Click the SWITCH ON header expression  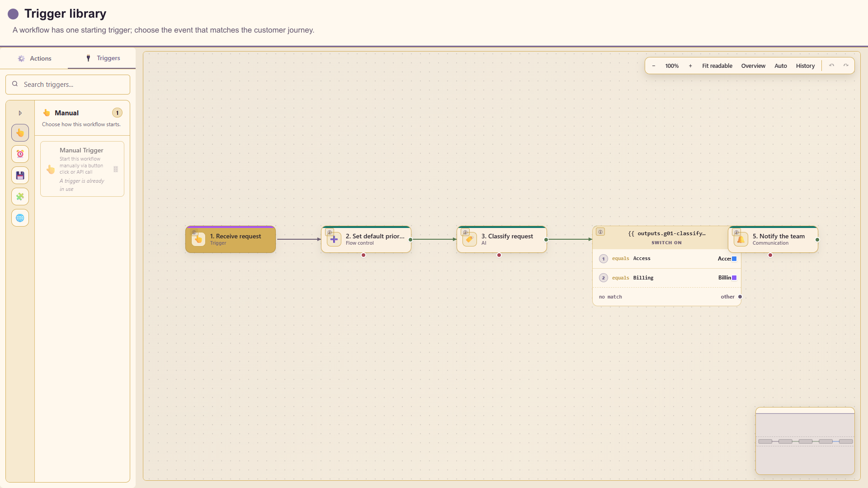coord(667,233)
